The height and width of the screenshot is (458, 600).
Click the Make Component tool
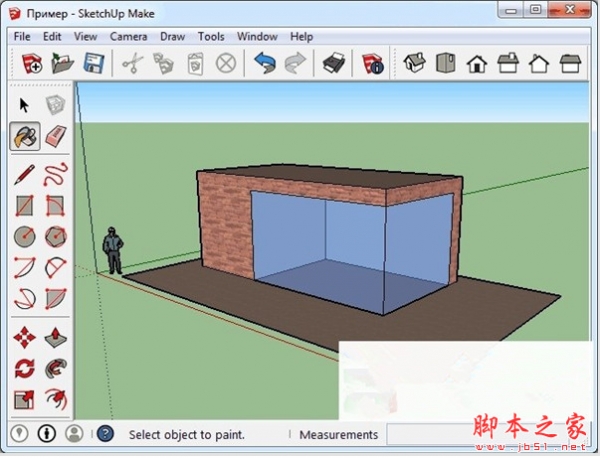[x=55, y=105]
